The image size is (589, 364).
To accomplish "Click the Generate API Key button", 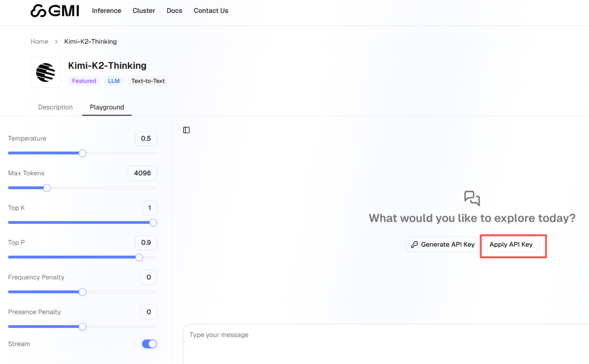I will point(443,244).
